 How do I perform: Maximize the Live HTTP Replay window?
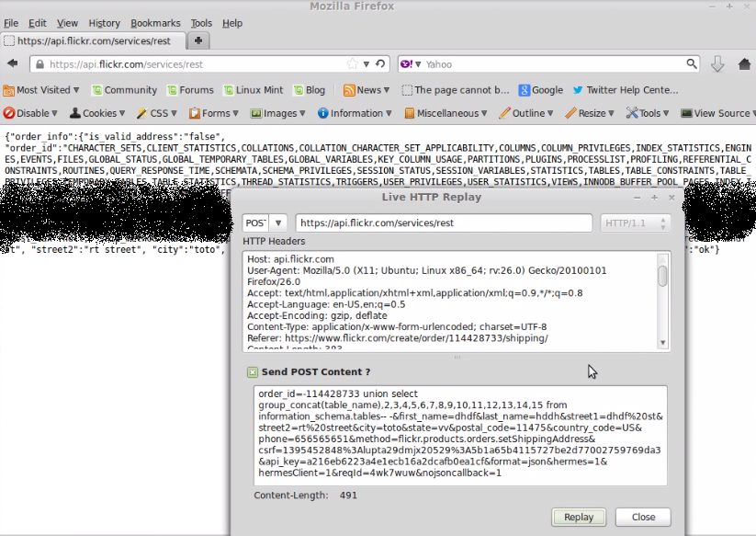point(654,198)
